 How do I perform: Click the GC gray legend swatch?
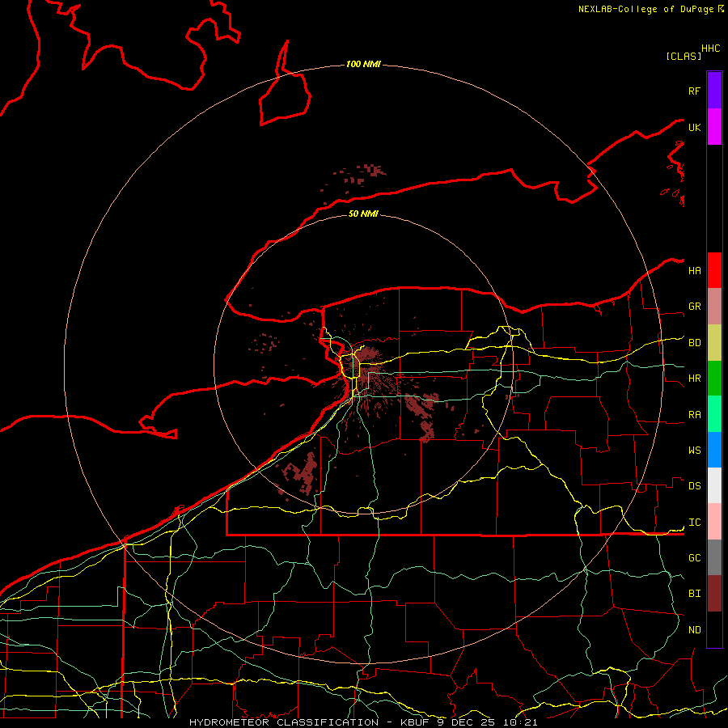tap(714, 557)
